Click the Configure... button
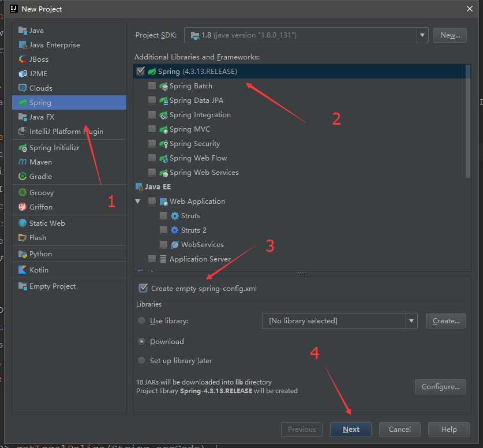483x448 pixels. [x=440, y=387]
